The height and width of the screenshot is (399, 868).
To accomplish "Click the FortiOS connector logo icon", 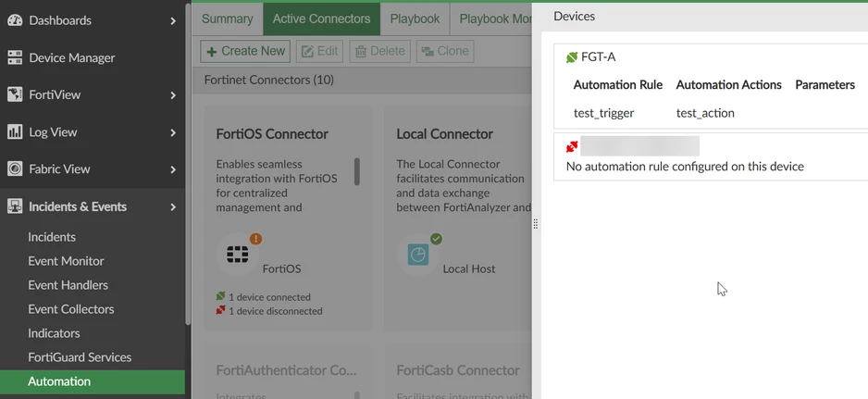I will pos(238,255).
